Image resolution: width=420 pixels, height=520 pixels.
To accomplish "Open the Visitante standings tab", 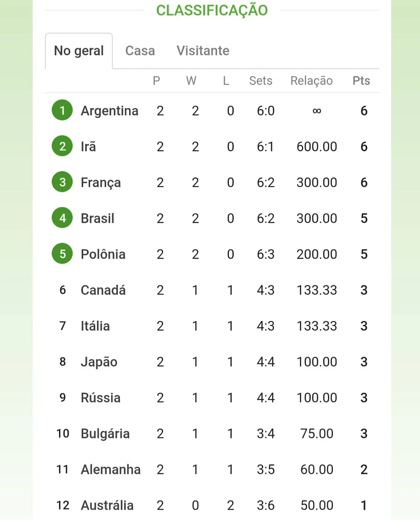I will coord(203,51).
